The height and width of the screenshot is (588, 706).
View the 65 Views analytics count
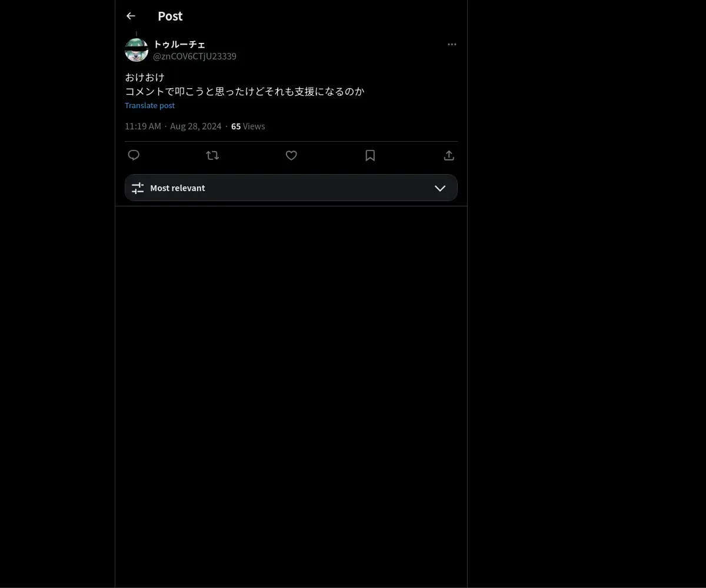click(248, 126)
